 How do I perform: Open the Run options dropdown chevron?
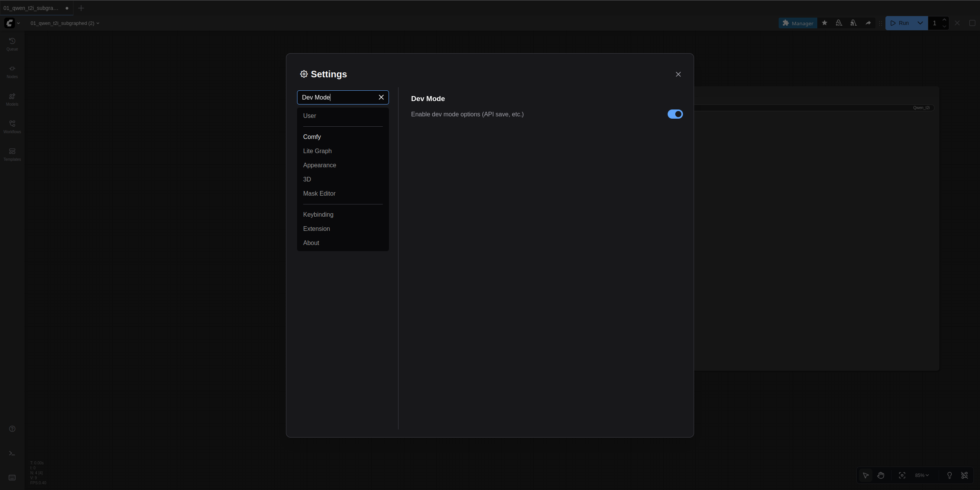point(921,23)
